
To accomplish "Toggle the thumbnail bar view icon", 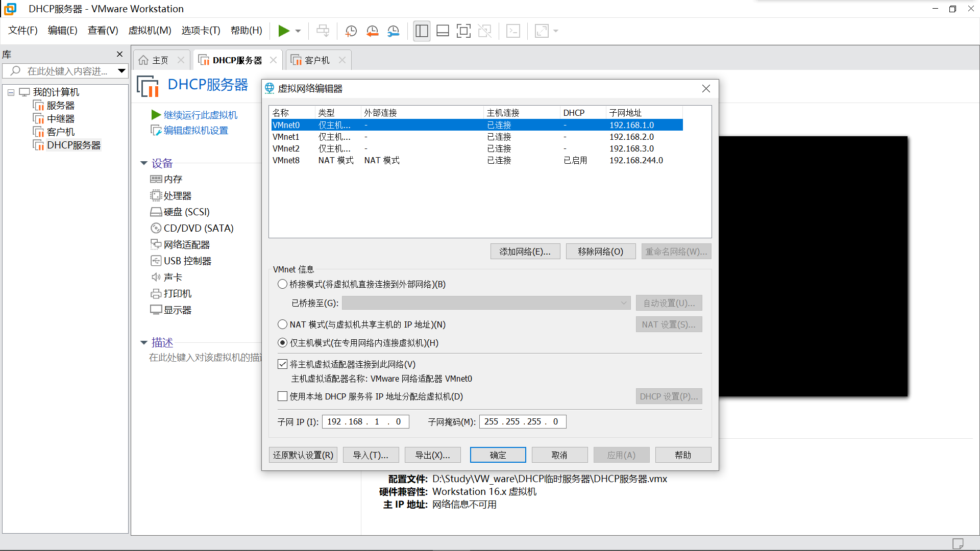I will coord(443,31).
